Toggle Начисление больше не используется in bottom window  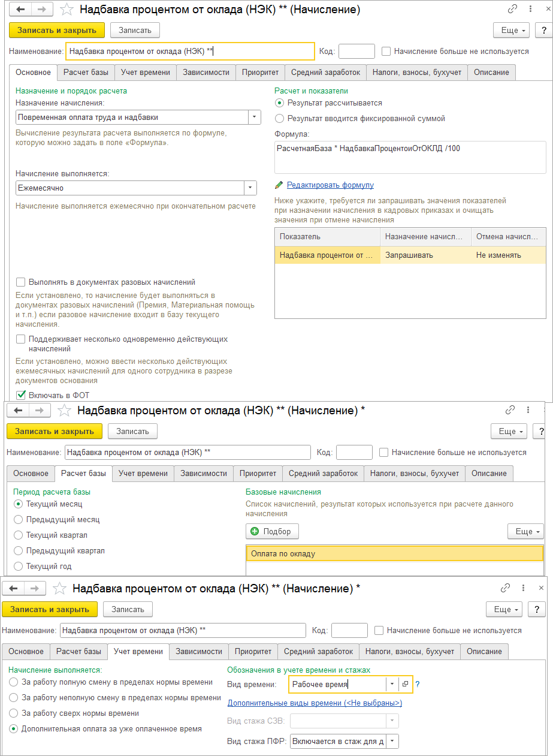(379, 631)
